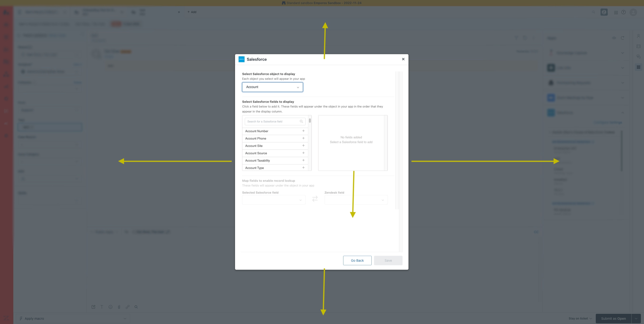Image resolution: width=644 pixels, height=324 pixels.
Task: Open the knowledge book icon in sidebar
Action: click(x=638, y=46)
